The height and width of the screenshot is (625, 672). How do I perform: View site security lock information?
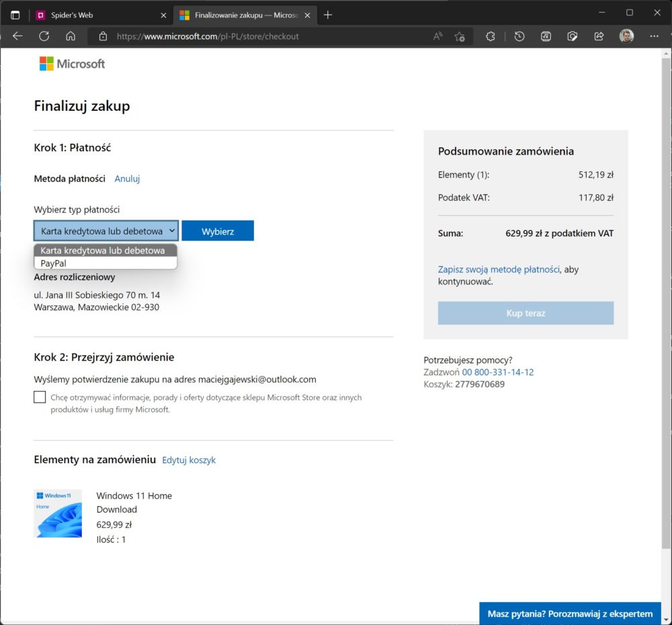pos(103,36)
